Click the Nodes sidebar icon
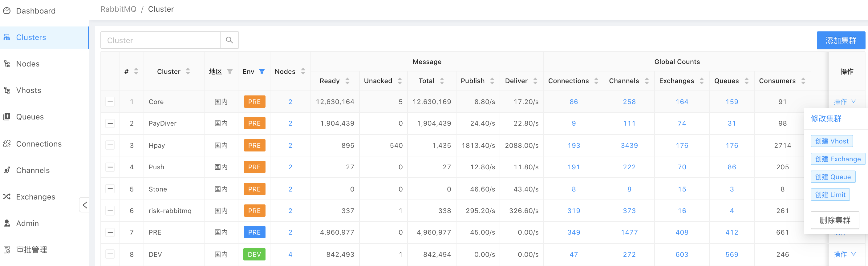The height and width of the screenshot is (266, 868). 7,64
